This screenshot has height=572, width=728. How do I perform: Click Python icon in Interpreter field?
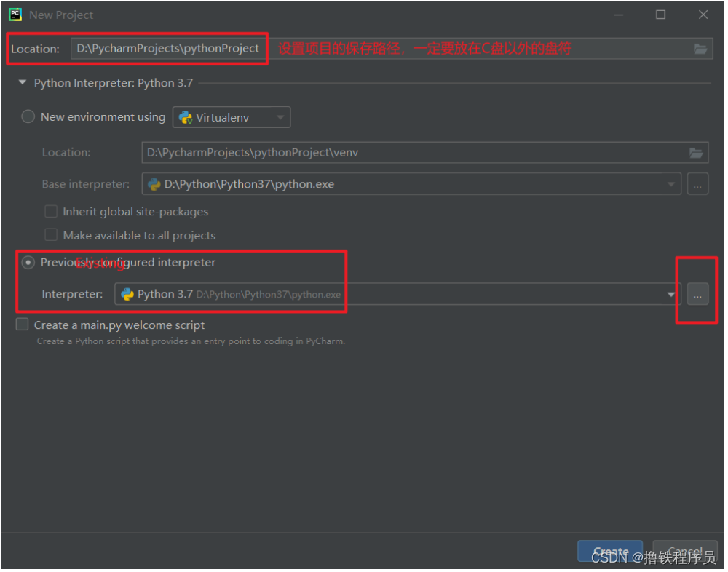click(127, 295)
